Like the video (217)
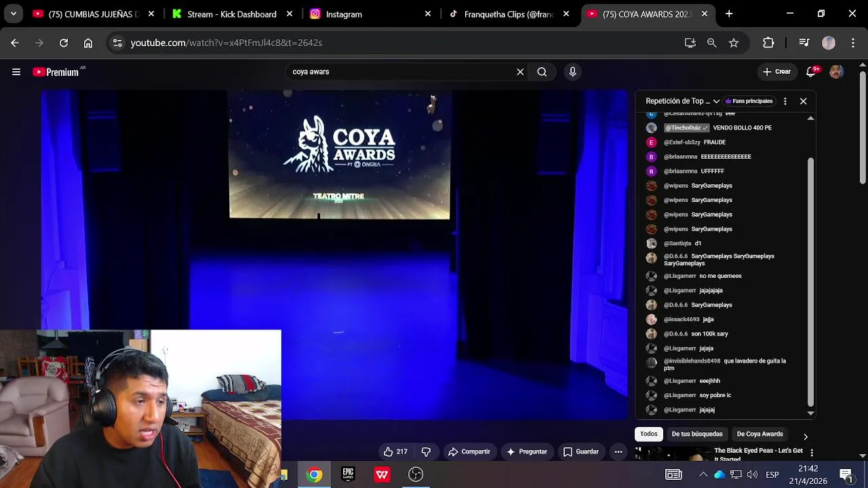This screenshot has height=488, width=868. click(x=395, y=451)
